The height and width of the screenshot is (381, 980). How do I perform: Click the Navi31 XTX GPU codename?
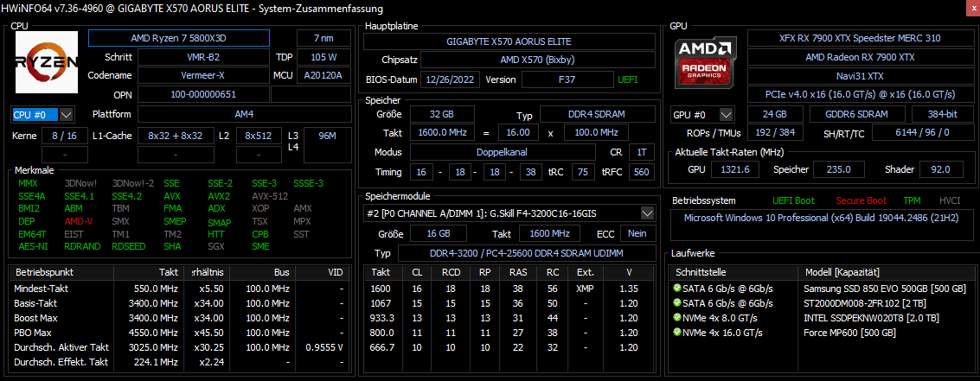click(x=860, y=75)
